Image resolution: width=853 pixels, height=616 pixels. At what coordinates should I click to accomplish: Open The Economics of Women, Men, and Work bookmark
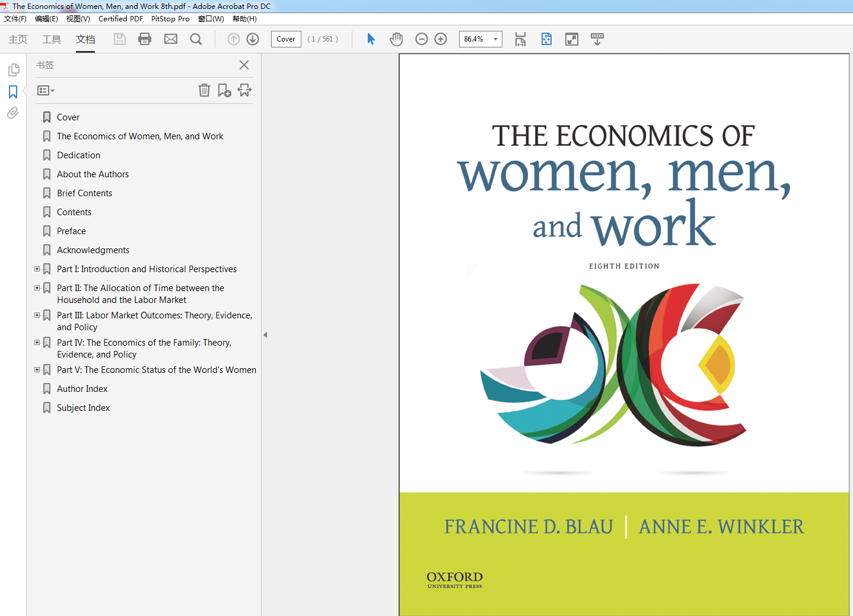(x=140, y=136)
